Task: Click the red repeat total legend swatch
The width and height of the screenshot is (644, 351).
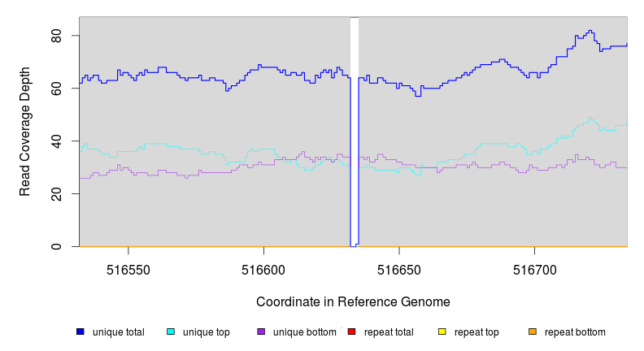Action: [352, 332]
